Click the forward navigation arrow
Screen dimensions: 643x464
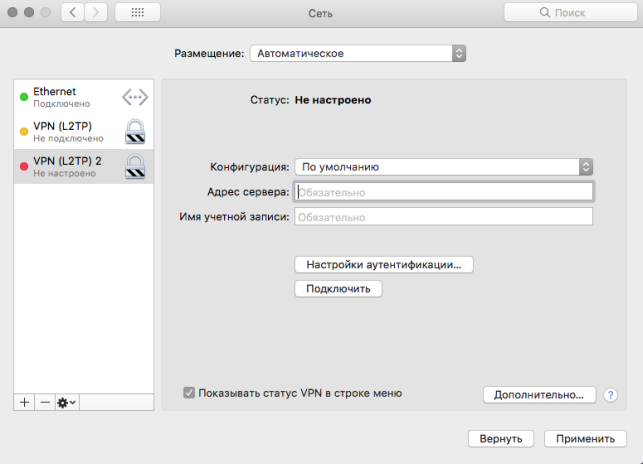pos(97,13)
